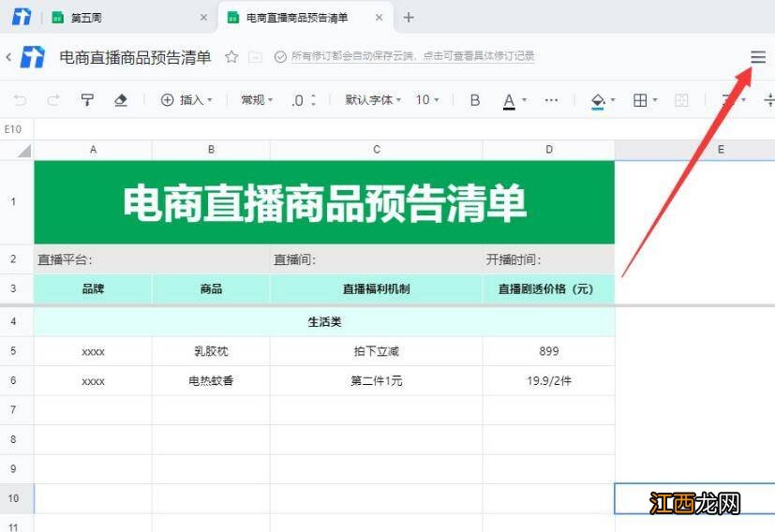The width and height of the screenshot is (775, 532).
Task: Click the decimal places .0 control
Action: click(x=304, y=100)
